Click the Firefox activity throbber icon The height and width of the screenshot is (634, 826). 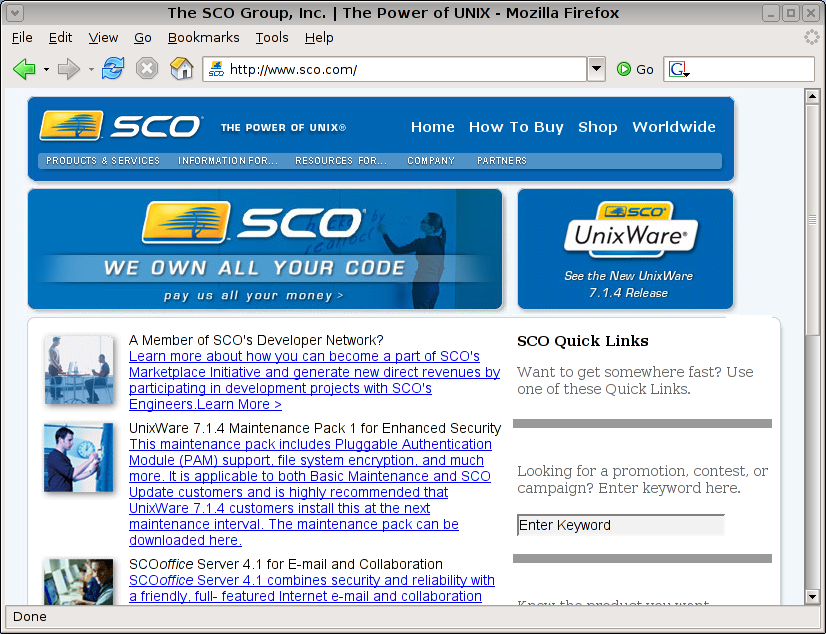pos(812,37)
